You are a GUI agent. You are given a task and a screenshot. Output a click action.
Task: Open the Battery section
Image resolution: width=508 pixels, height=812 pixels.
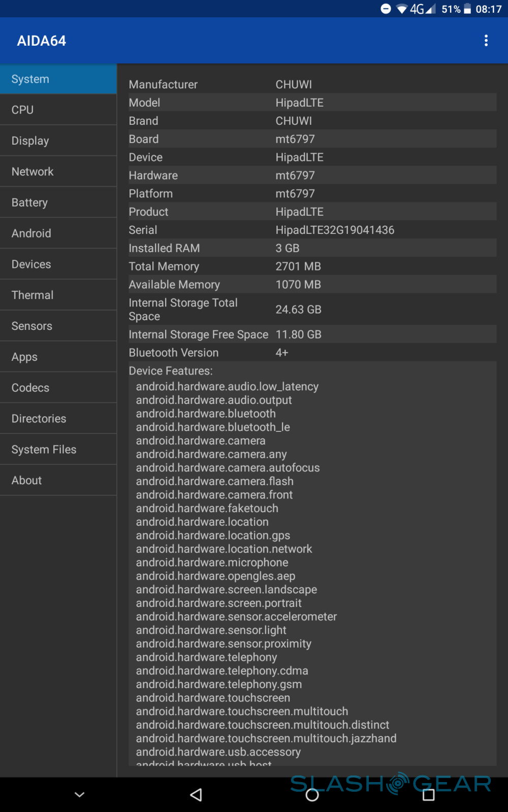pyautogui.click(x=58, y=202)
